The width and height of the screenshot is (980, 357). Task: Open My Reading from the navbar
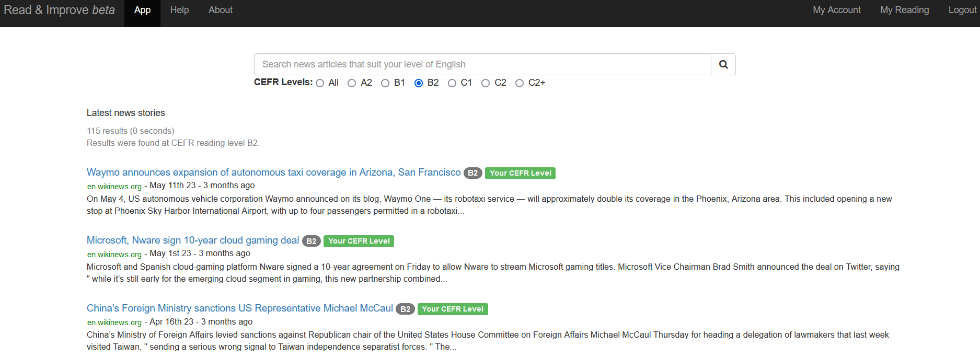[904, 10]
